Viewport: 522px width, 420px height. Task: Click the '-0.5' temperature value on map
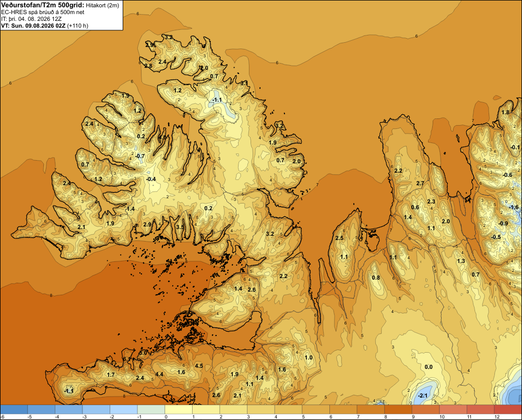click(496, 237)
